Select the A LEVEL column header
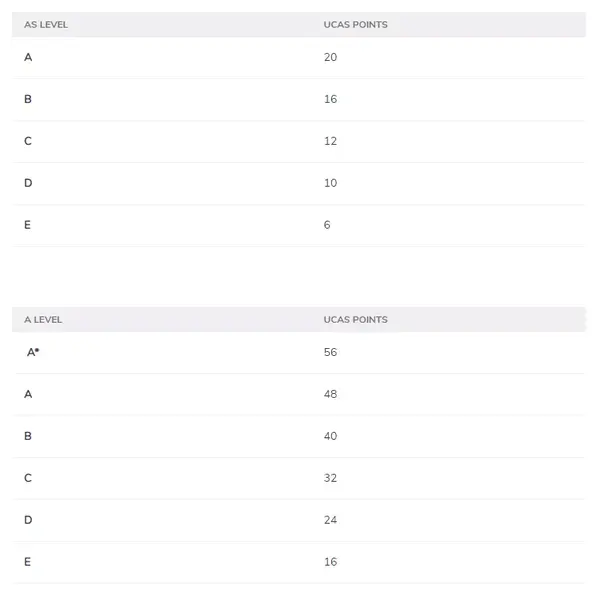600x598 pixels. click(43, 319)
